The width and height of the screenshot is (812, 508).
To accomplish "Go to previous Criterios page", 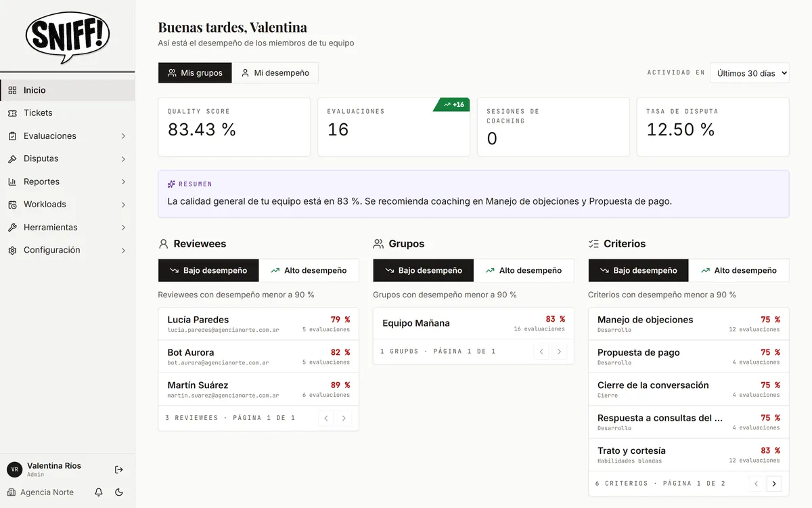I will pyautogui.click(x=757, y=484).
